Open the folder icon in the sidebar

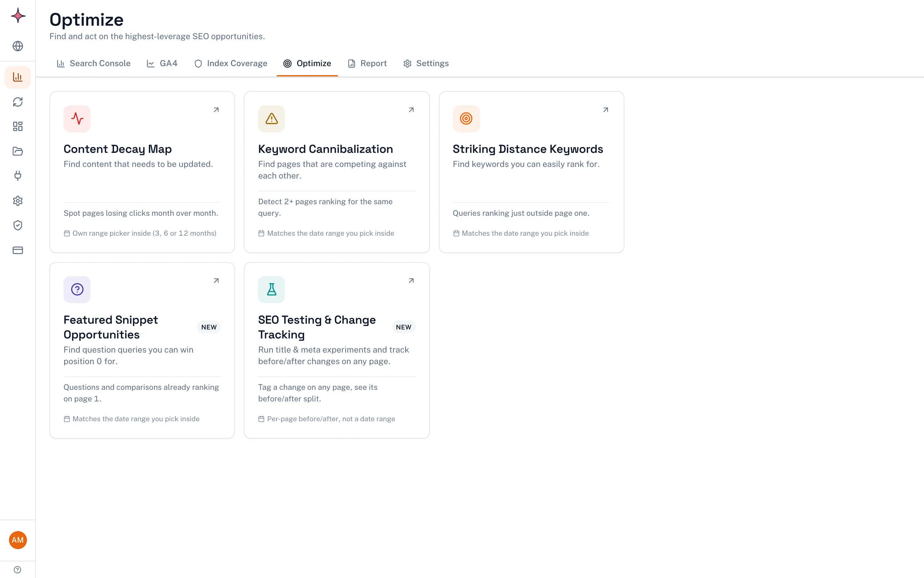18,151
